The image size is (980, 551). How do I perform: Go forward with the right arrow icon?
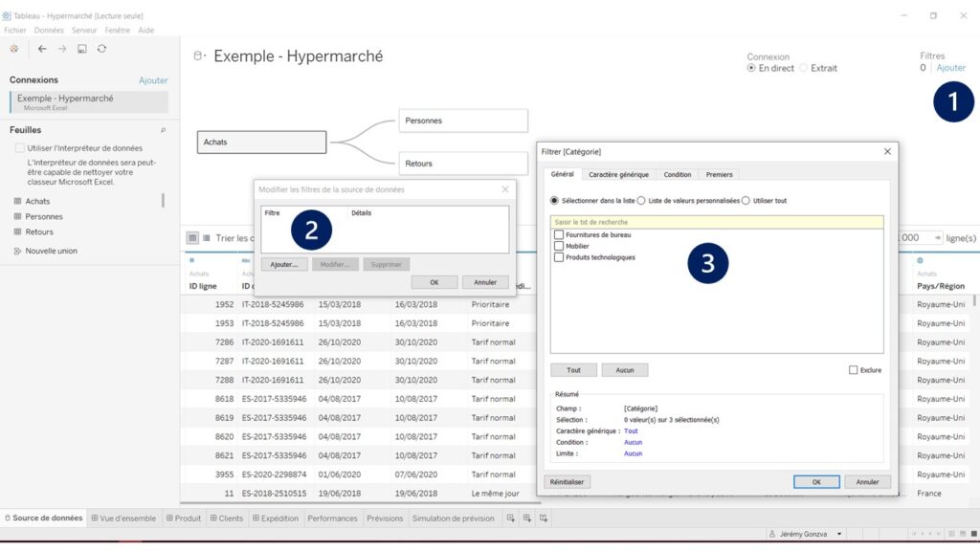pyautogui.click(x=62, y=49)
